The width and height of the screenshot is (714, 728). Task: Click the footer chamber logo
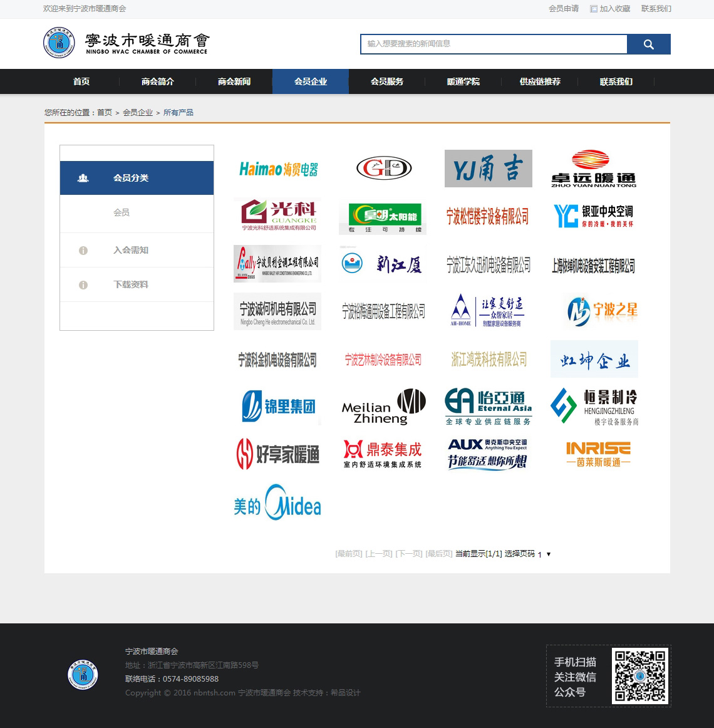pos(83,674)
